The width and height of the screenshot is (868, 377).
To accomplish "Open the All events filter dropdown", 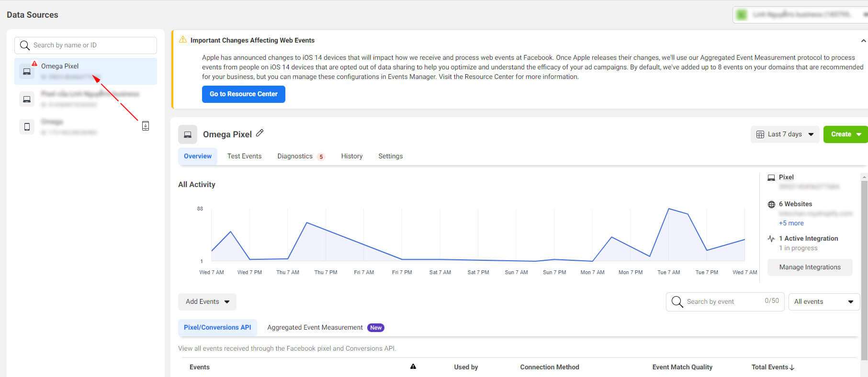I will (824, 302).
